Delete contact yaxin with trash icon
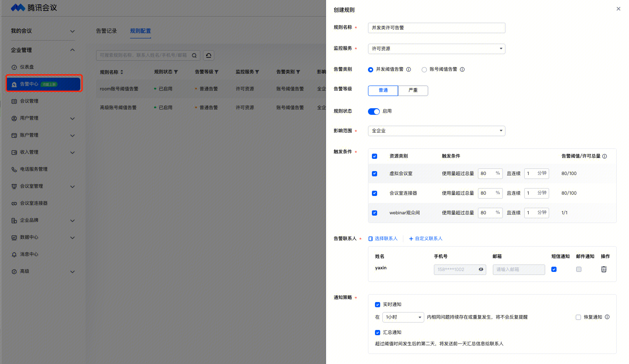Image resolution: width=629 pixels, height=364 pixels. pyautogui.click(x=604, y=269)
